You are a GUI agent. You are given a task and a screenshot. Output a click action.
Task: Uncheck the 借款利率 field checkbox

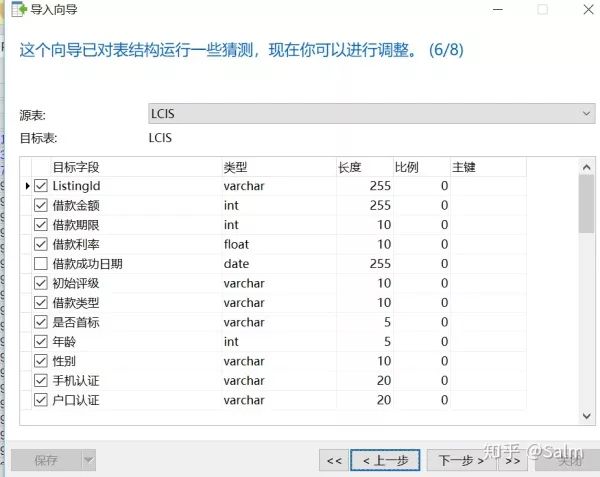point(41,244)
